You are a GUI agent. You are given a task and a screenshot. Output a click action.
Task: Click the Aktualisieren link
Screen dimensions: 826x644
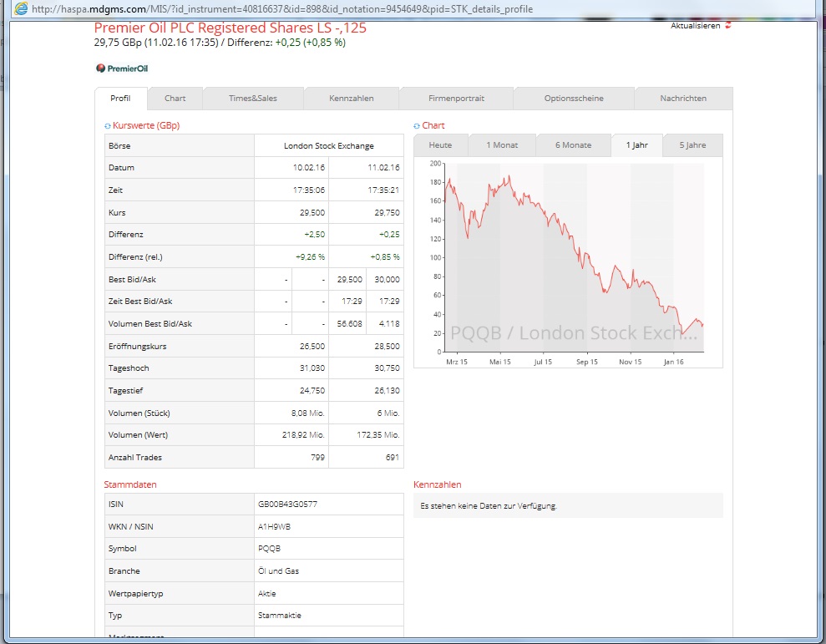coord(695,26)
